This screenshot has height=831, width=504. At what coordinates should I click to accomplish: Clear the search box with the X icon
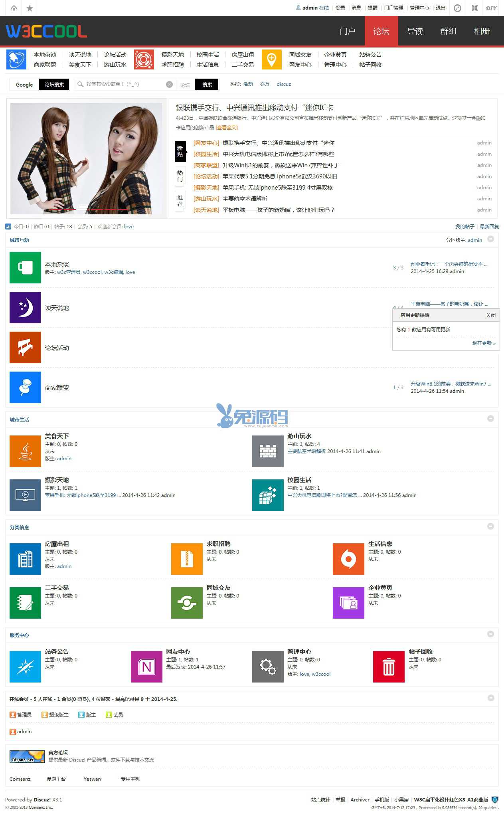tap(169, 84)
